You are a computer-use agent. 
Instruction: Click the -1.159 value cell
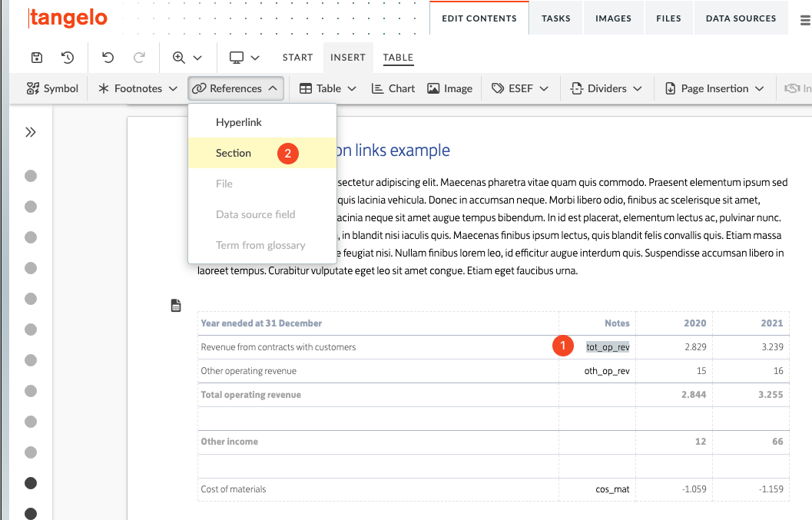pos(751,489)
